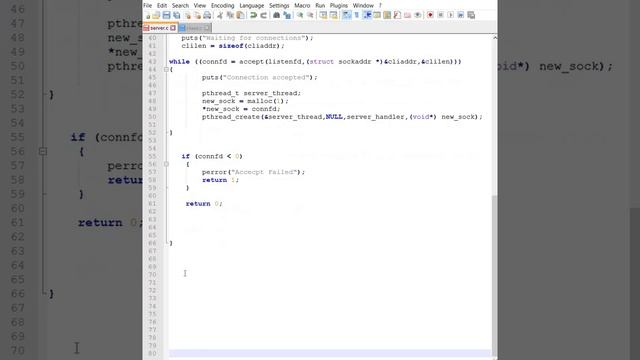The width and height of the screenshot is (640, 360).
Task: Paste clipboard using the Paste icon
Action: [x=240, y=15]
